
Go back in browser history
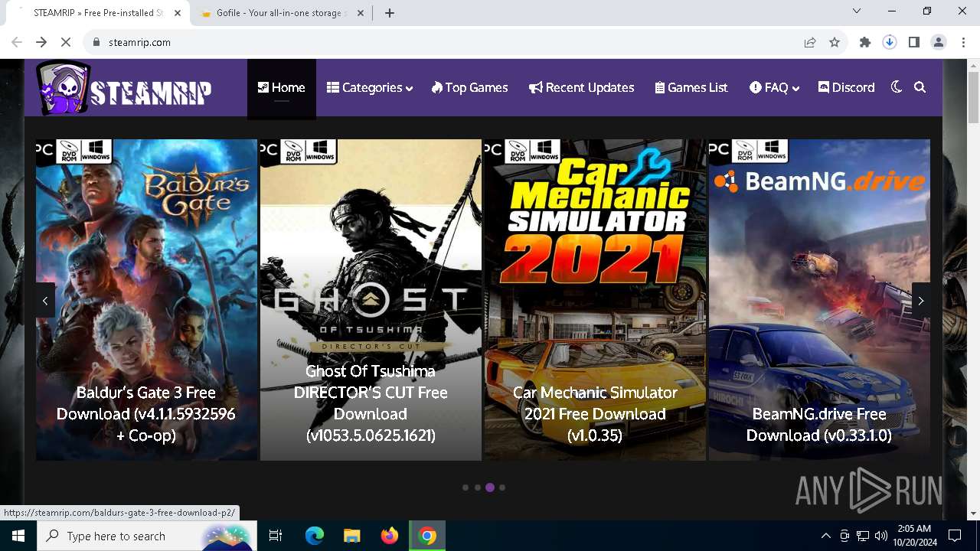click(17, 42)
